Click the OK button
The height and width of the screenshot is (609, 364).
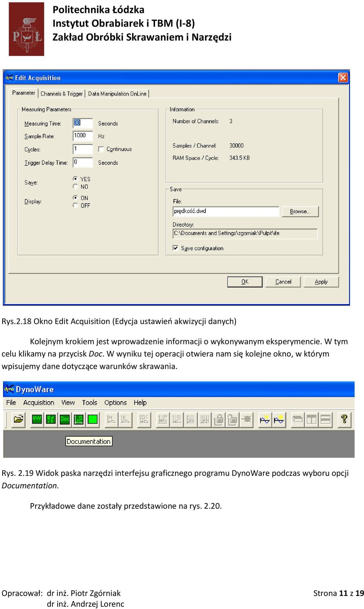click(245, 282)
